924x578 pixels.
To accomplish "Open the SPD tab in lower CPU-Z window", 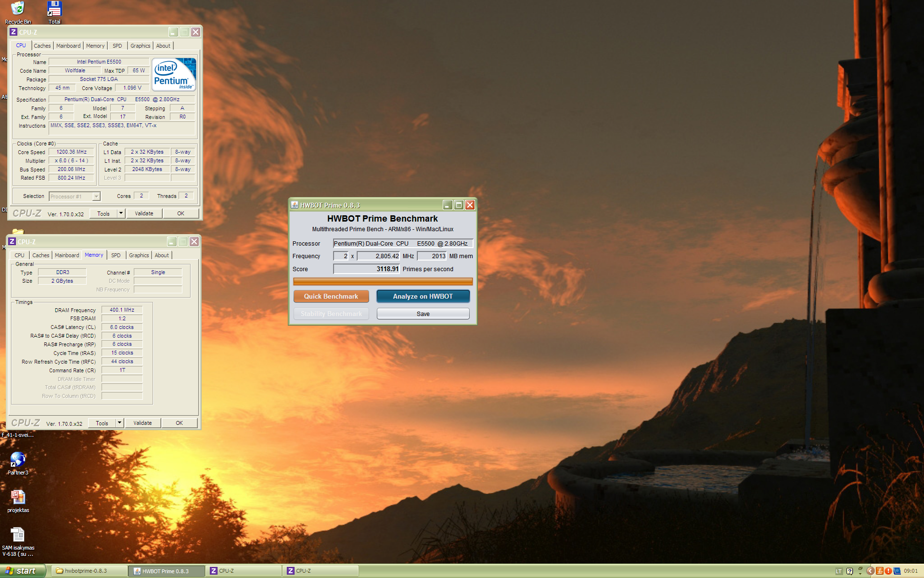I will [116, 255].
